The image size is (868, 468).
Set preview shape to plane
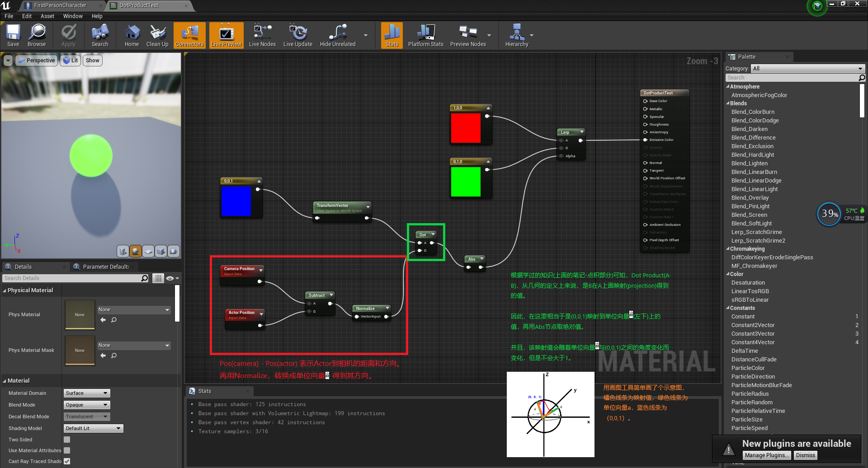[x=148, y=251]
